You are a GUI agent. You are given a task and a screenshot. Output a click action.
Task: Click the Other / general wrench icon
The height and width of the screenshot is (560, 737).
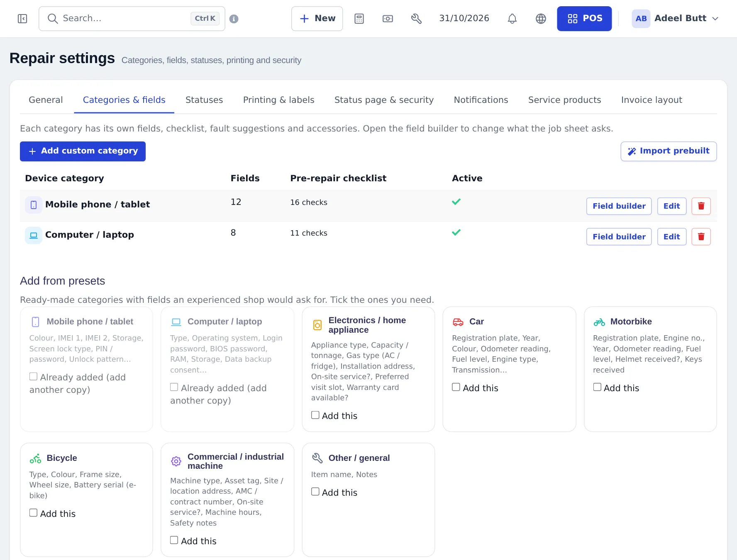(317, 458)
